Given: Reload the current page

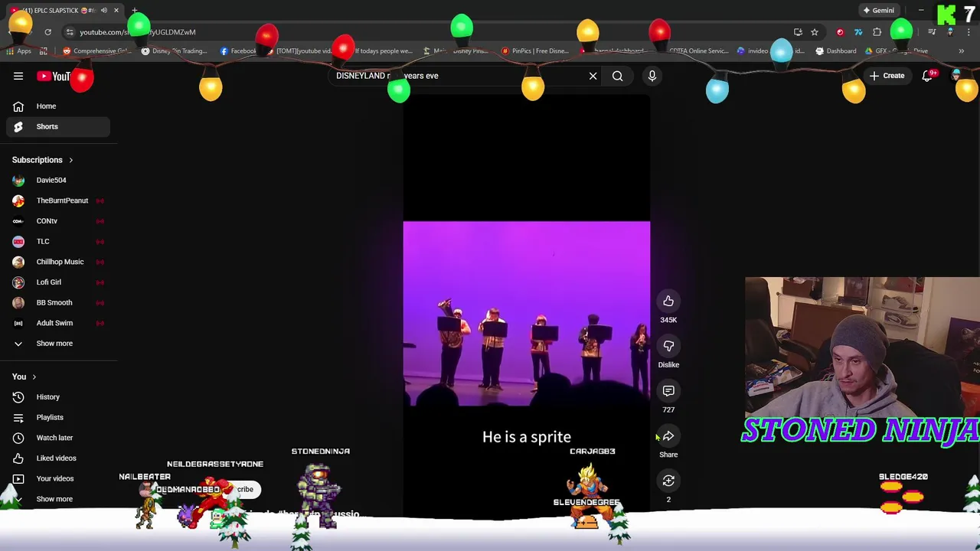Looking at the screenshot, I should coord(47,32).
